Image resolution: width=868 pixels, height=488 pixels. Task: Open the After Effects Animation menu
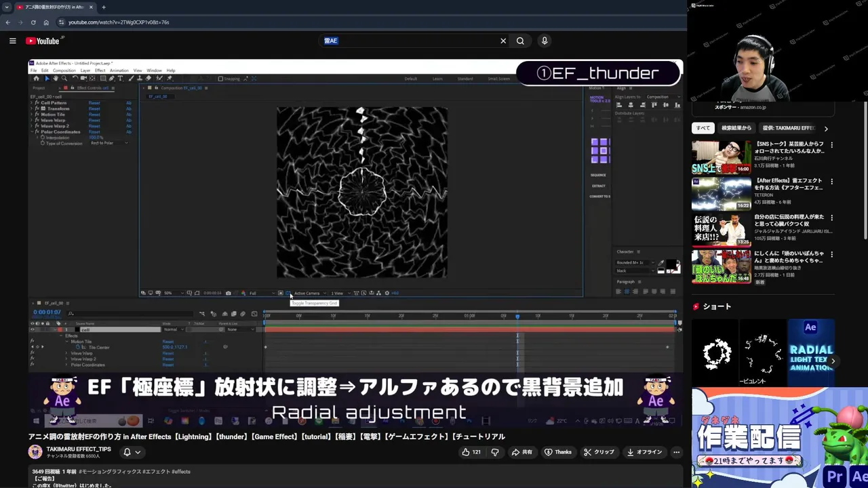(119, 70)
